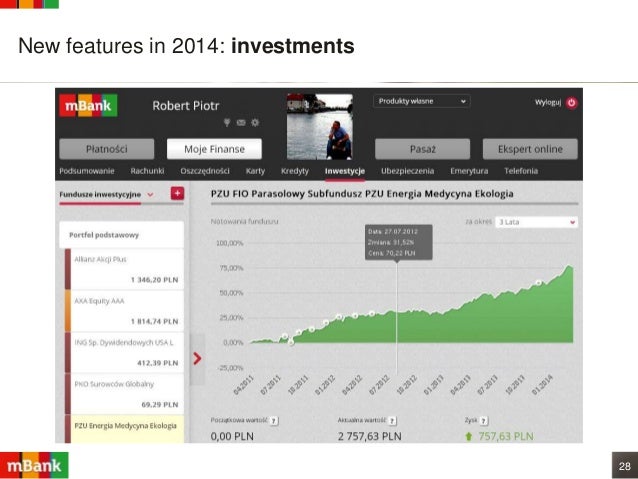Click the PZU FIO Parasolowy Subfundusz title
The image size is (638, 479).
click(362, 194)
